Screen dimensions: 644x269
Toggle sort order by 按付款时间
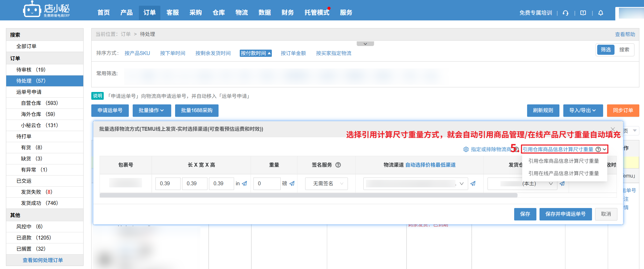tap(255, 53)
